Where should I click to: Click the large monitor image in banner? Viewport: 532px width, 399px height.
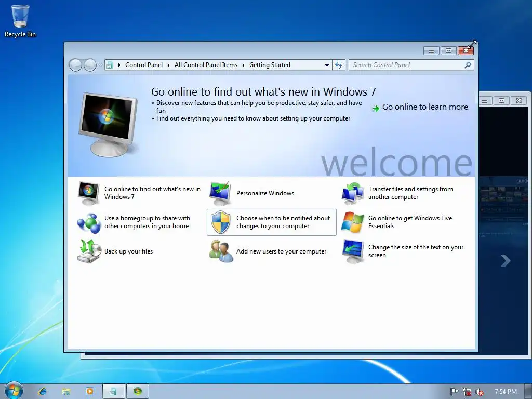(108, 125)
